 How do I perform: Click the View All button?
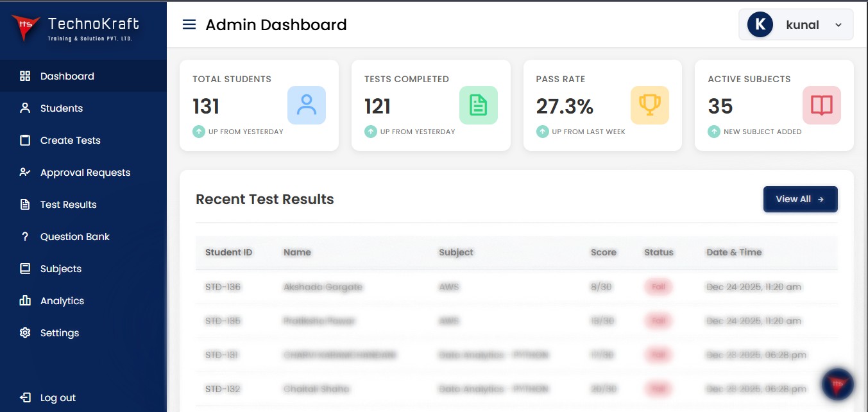point(800,199)
